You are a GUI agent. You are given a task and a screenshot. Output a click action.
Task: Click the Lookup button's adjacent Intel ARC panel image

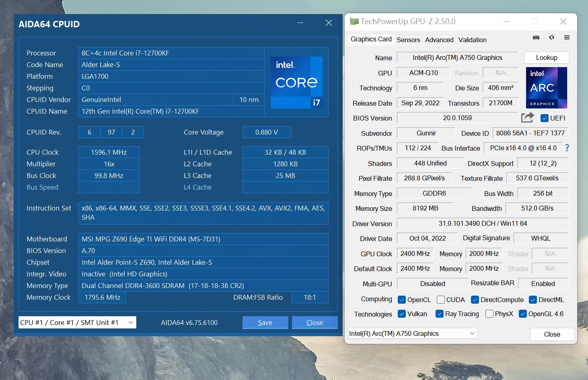(546, 88)
